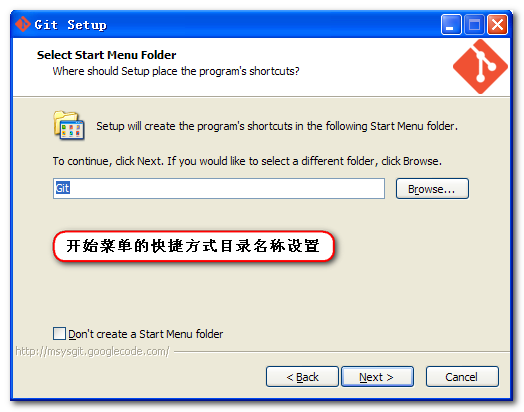
Task: Click the "Select Start Menu Folder" heading
Action: pos(106,55)
